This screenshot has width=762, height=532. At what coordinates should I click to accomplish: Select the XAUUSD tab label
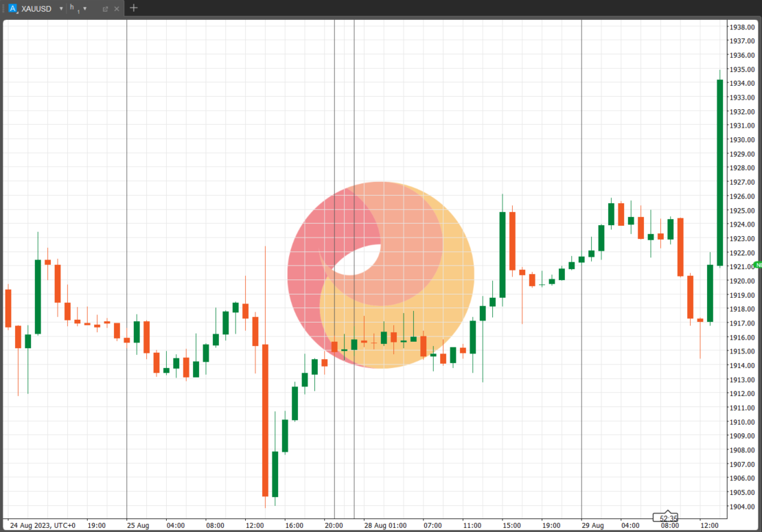click(x=36, y=9)
